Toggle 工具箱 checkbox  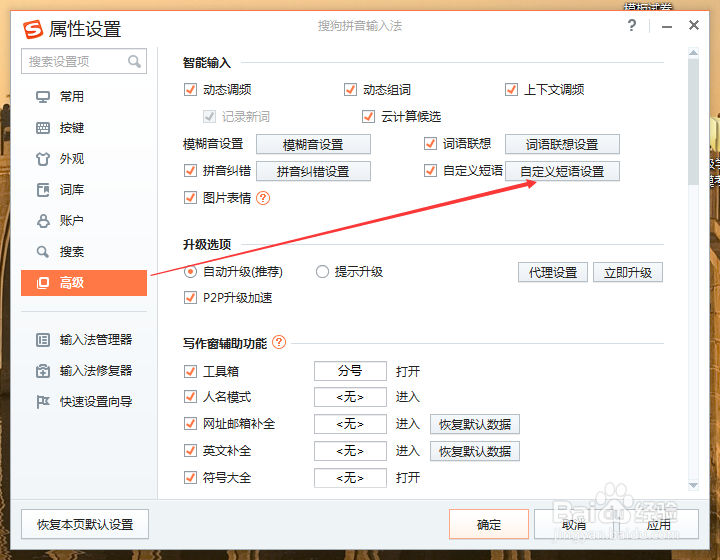coord(190,371)
